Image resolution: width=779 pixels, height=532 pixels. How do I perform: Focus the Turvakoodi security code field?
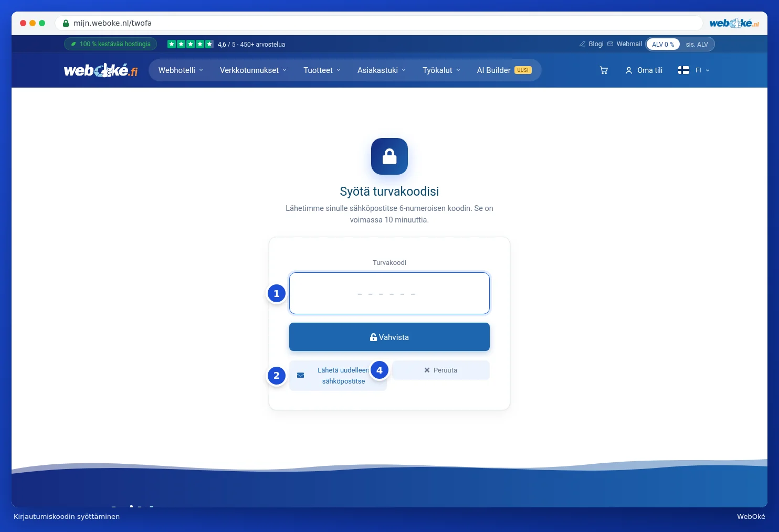pos(389,293)
